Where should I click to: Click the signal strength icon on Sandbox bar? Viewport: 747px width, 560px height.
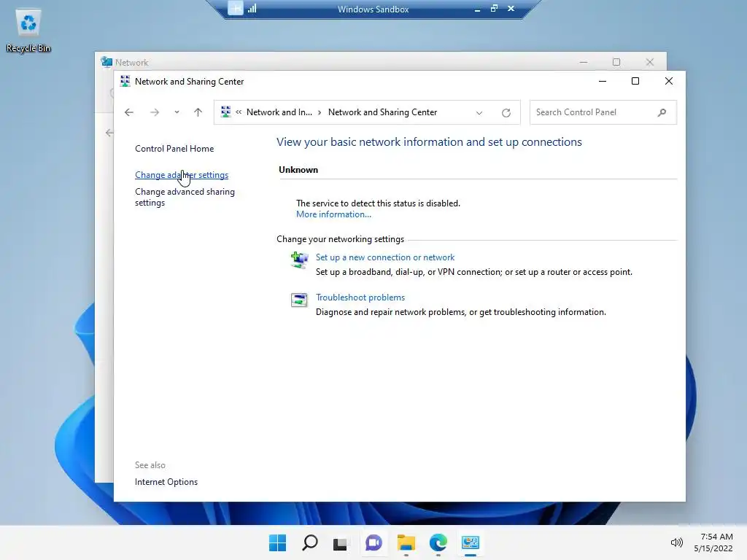(252, 8)
